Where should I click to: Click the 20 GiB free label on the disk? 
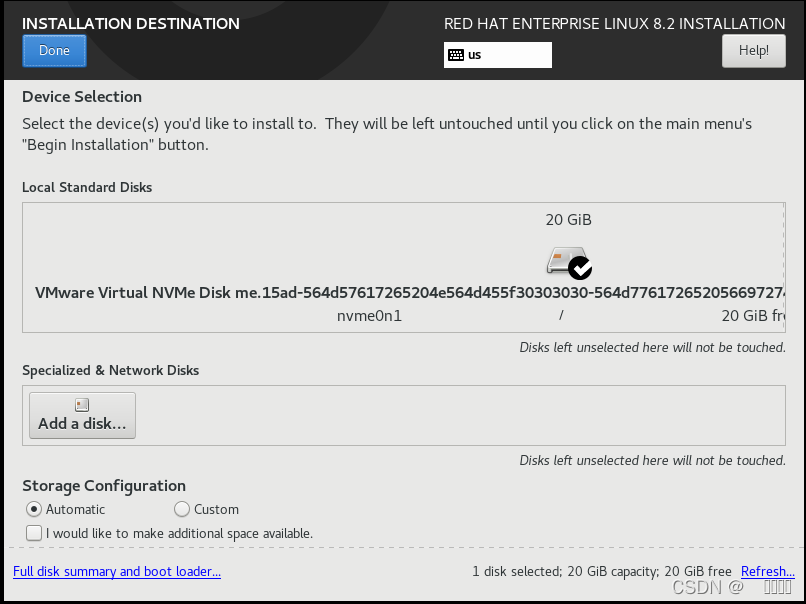[753, 316]
